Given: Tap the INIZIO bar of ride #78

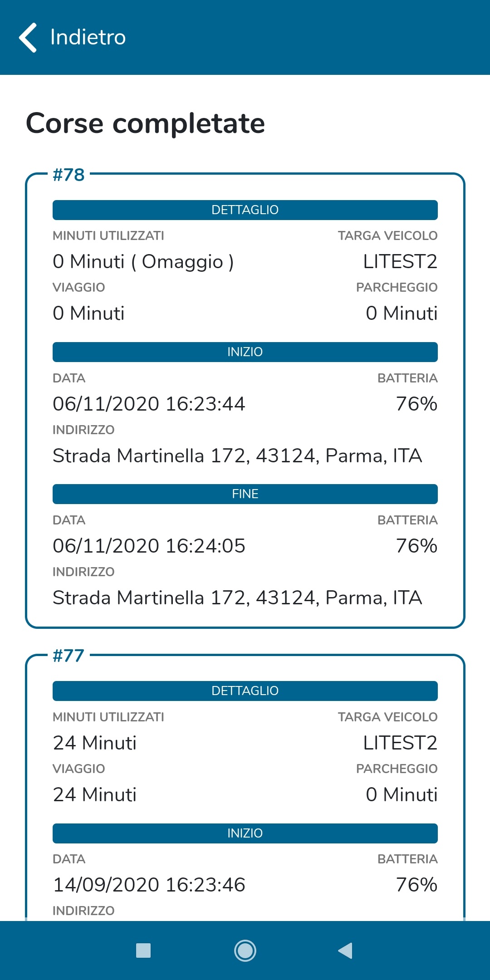Looking at the screenshot, I should point(245,352).
